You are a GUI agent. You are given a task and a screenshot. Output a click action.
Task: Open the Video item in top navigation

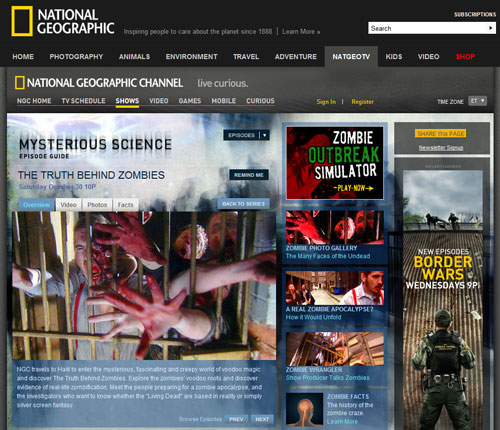point(428,57)
